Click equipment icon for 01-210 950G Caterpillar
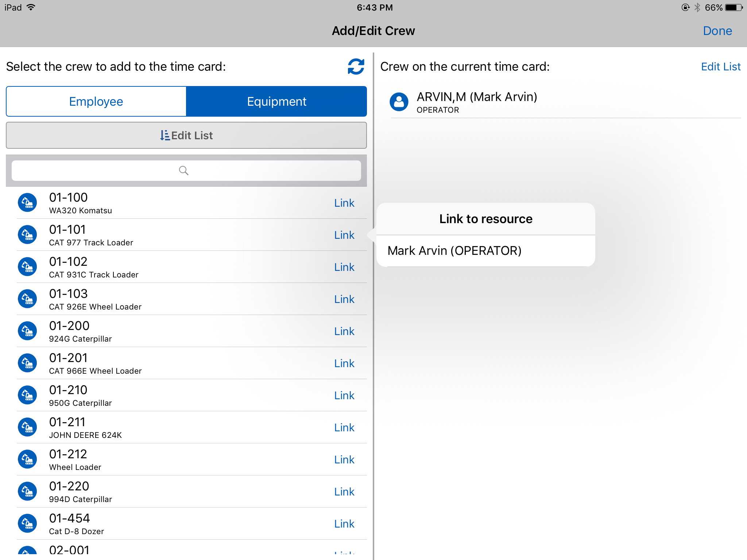Image resolution: width=747 pixels, height=560 pixels. click(x=27, y=395)
